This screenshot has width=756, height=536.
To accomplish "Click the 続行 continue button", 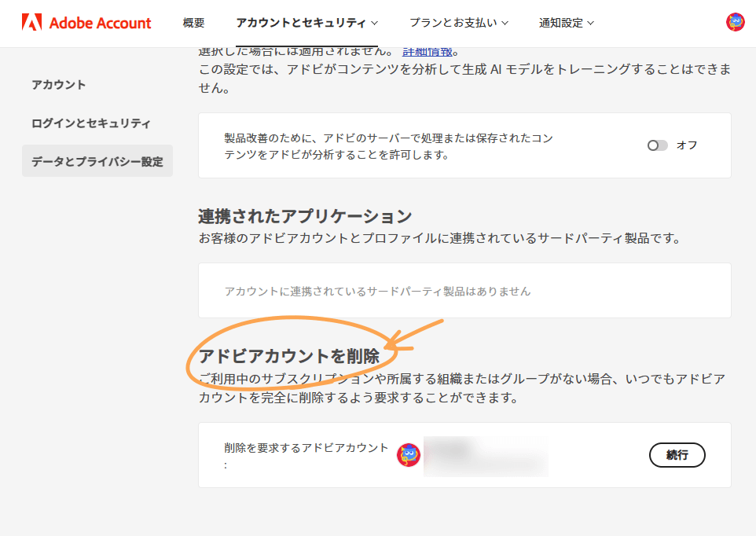I will tap(677, 455).
